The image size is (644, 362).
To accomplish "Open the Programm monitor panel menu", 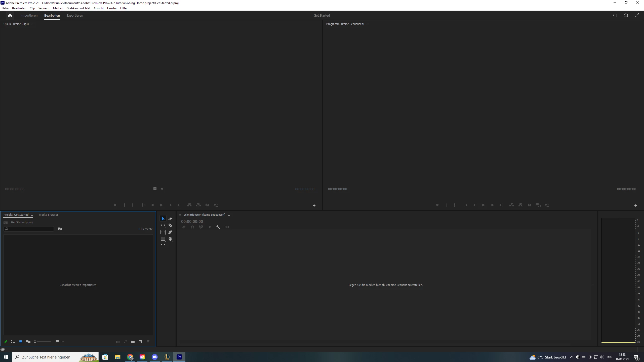I will click(368, 24).
